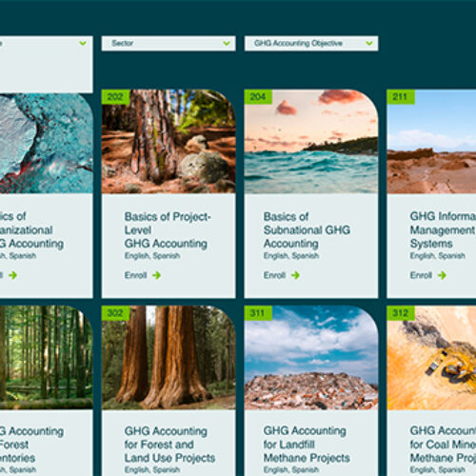The height and width of the screenshot is (476, 476).
Task: Open GHG Information Management Systems title
Action: [x=443, y=230]
